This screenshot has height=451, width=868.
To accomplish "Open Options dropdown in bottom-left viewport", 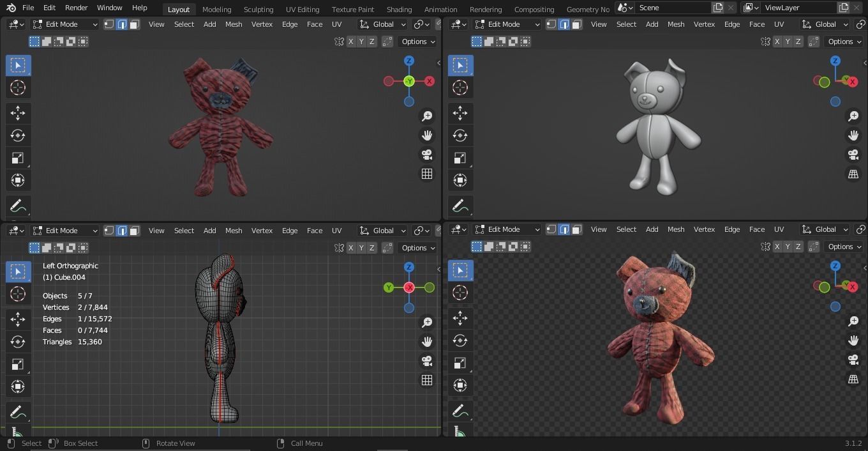I will tap(417, 248).
